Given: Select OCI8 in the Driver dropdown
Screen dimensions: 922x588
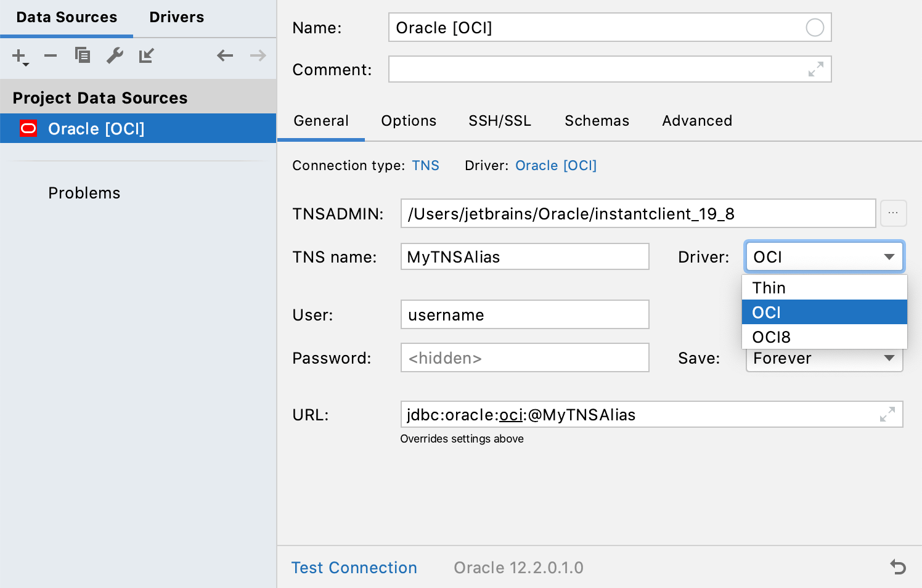Looking at the screenshot, I should click(771, 337).
